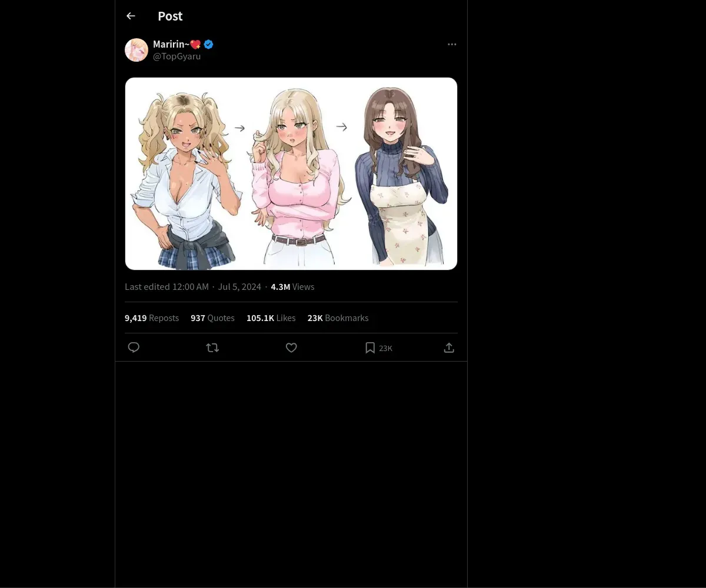Go back using the left arrow
This screenshot has width=706, height=588.
point(131,16)
